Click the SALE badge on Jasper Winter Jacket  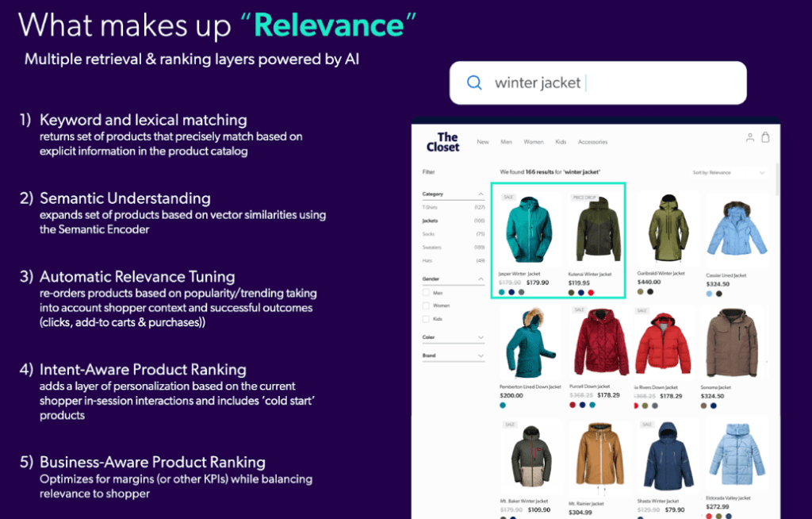pyautogui.click(x=507, y=197)
